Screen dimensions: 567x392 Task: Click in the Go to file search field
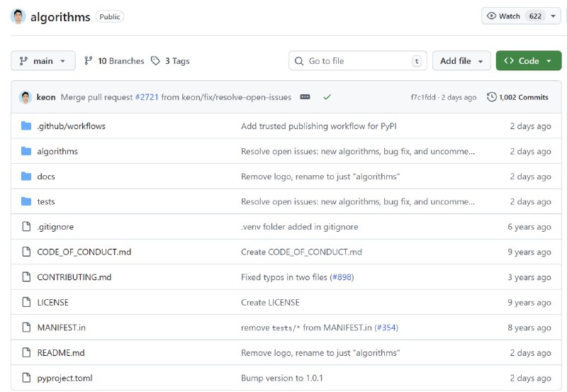[358, 61]
